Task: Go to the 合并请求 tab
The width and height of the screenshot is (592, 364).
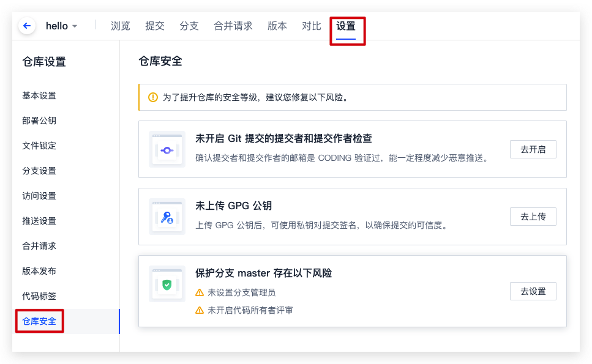Action: pos(233,26)
